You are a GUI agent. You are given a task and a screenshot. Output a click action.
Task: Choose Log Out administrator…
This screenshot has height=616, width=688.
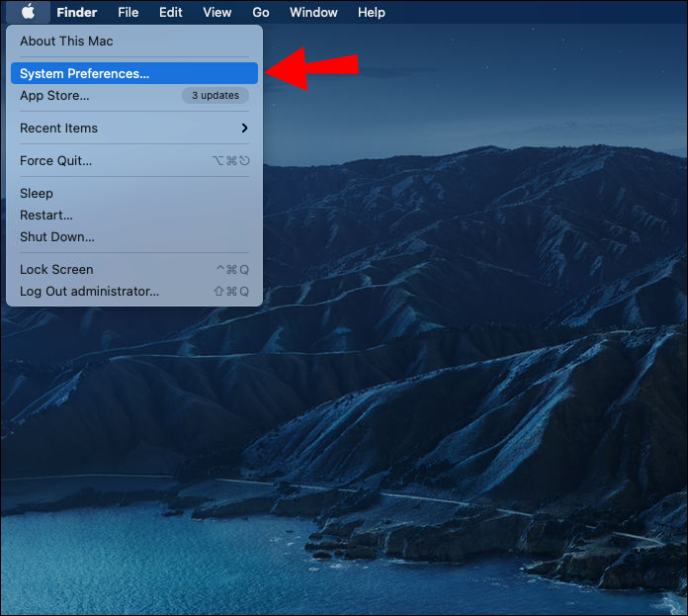(x=134, y=292)
